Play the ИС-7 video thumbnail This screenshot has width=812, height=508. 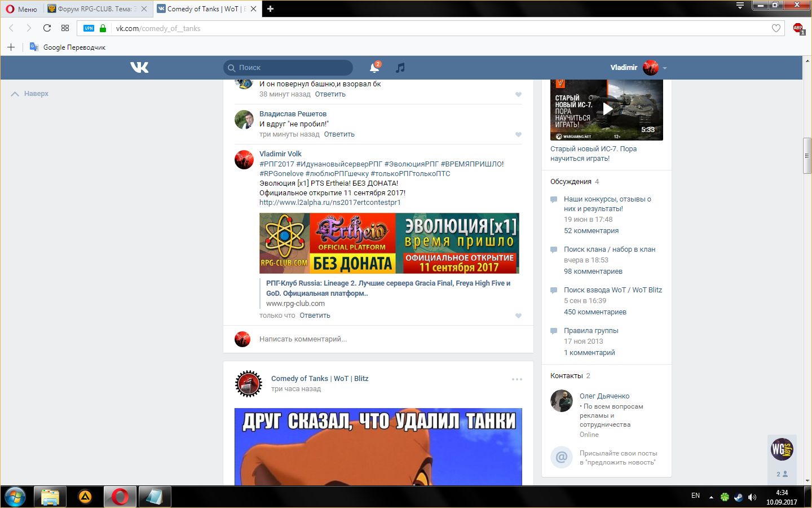point(607,109)
